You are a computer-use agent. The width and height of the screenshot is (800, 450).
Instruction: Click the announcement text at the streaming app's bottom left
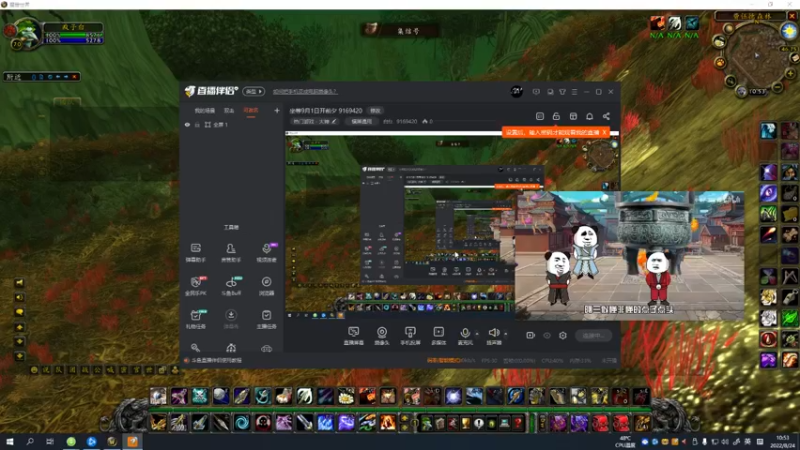[x=216, y=360]
